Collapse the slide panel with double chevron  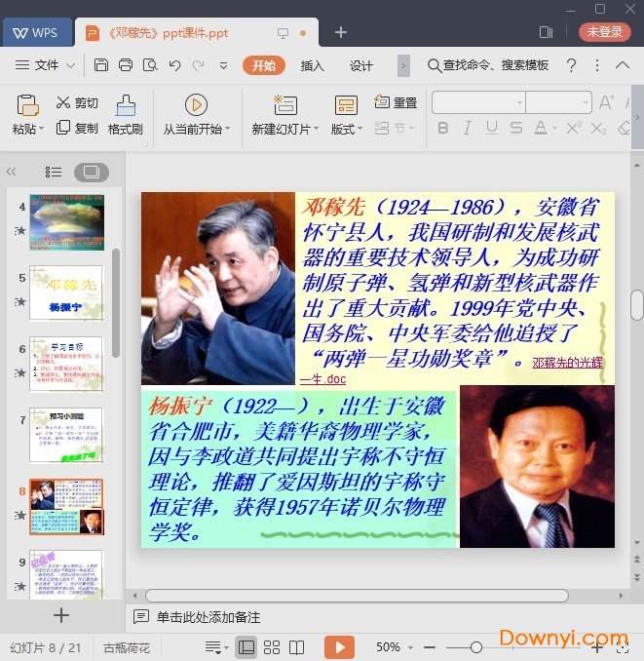11,172
